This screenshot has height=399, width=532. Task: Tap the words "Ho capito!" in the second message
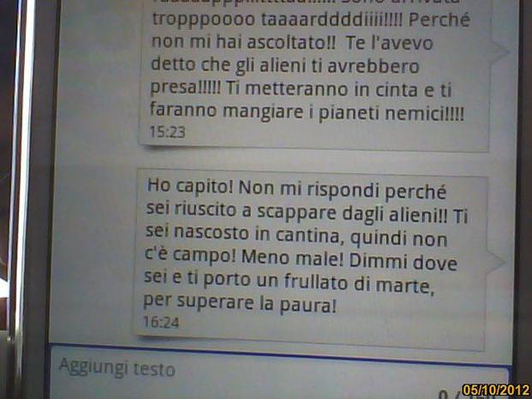click(x=190, y=186)
